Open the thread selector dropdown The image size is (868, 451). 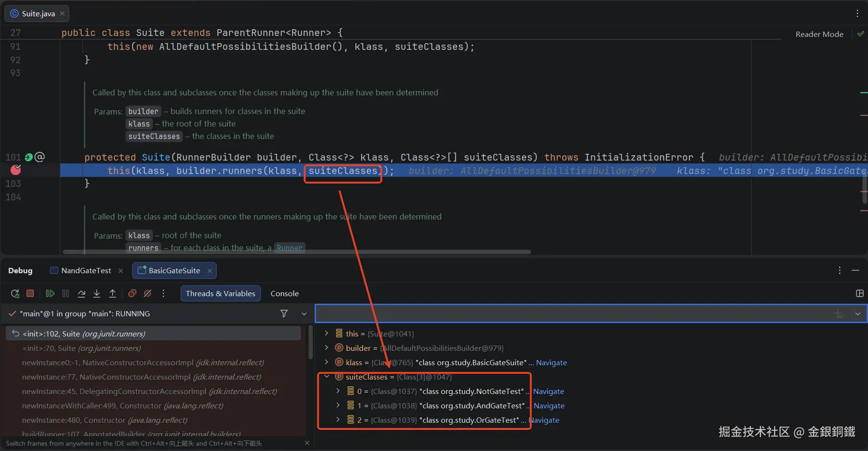coord(304,313)
